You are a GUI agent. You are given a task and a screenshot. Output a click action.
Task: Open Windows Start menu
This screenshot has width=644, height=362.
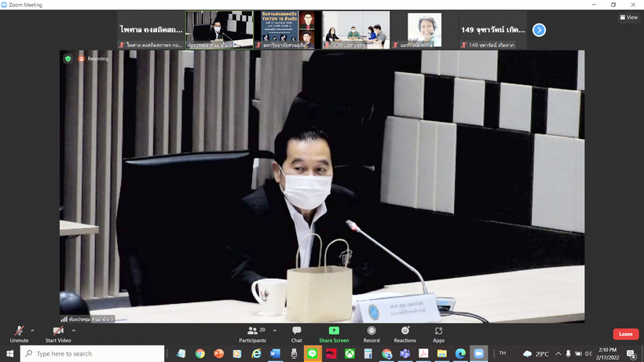point(9,354)
